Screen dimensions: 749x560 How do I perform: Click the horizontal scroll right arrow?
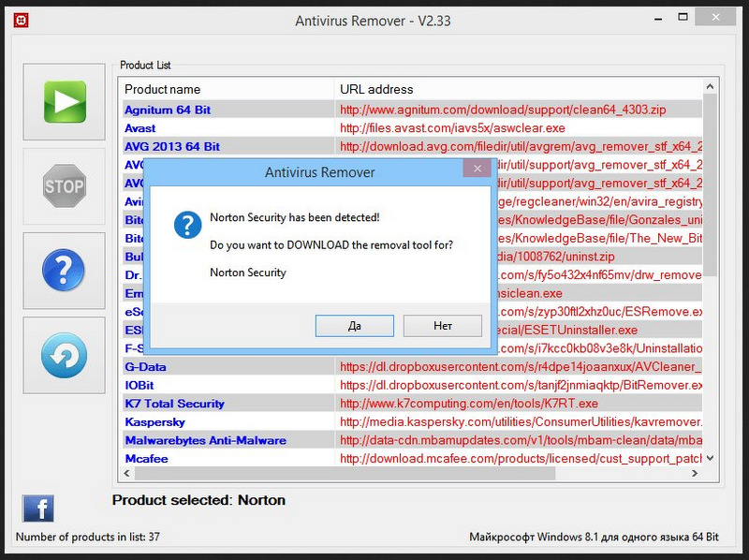695,473
